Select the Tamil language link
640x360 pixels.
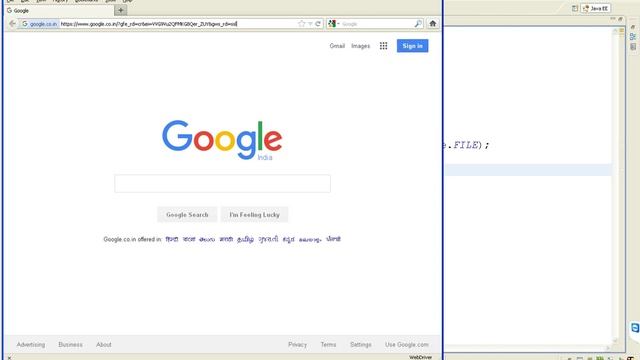click(245, 240)
